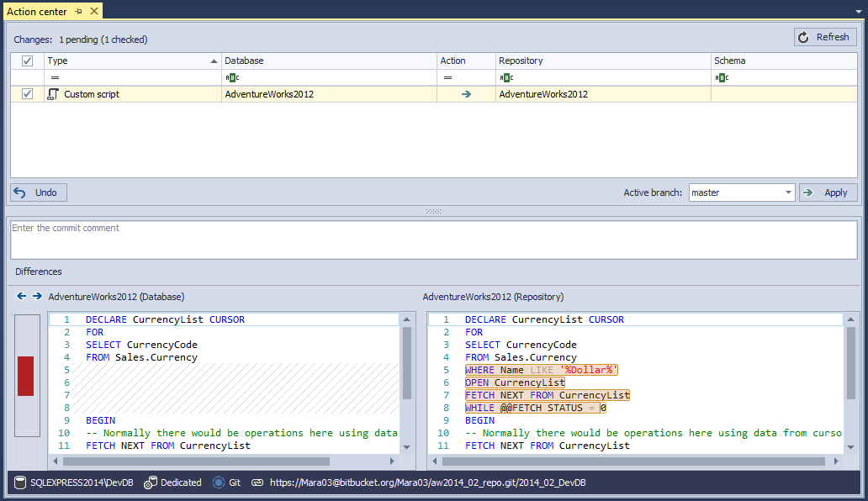Screen dimensions: 868x501
Task: Open Repository column filter operator icon
Action: coord(505,77)
